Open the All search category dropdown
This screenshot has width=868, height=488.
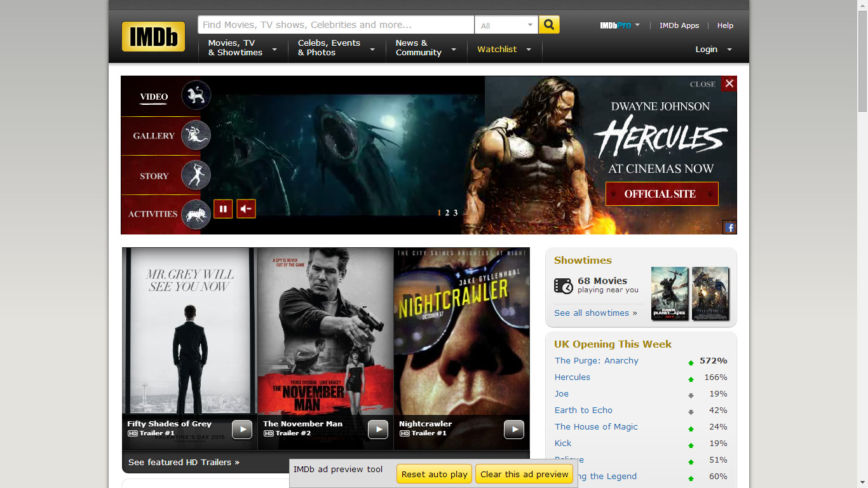[x=506, y=25]
